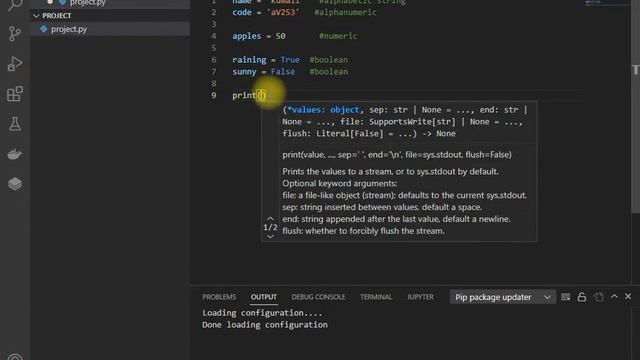640x360 pixels.
Task: Open the output log in editor
Action: 598,297
